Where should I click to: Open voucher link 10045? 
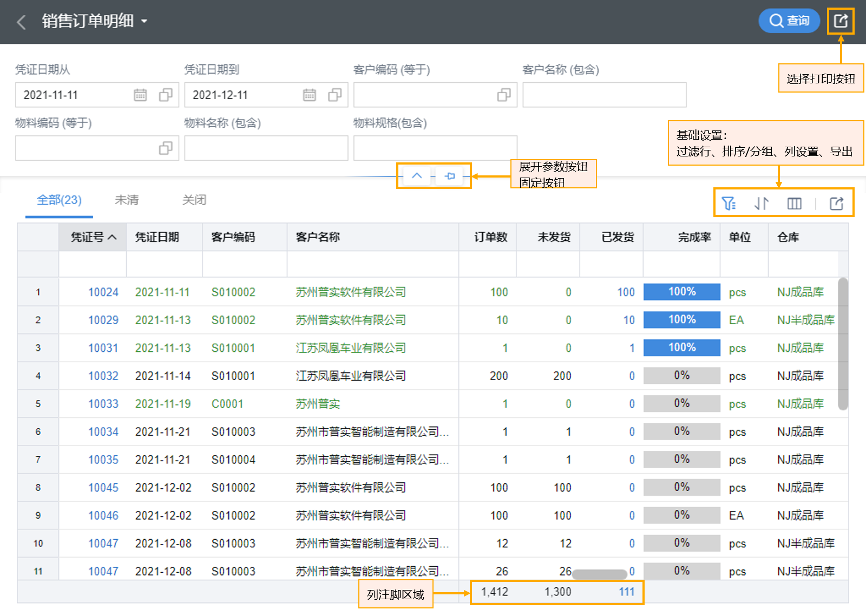(x=103, y=487)
